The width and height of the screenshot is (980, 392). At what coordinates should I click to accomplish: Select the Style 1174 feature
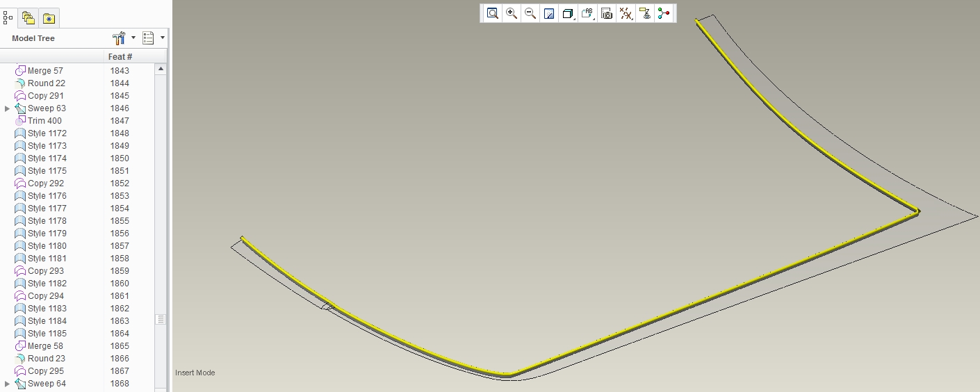[41, 158]
